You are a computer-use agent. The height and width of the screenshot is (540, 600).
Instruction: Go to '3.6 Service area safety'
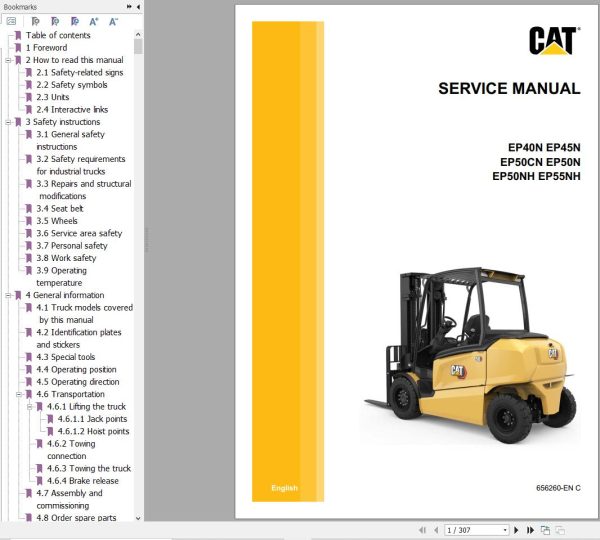point(79,233)
